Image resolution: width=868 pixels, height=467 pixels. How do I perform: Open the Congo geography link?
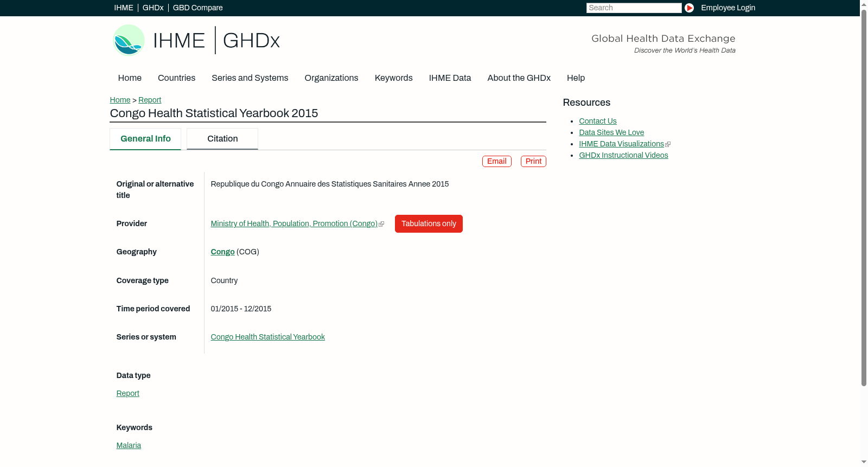pyautogui.click(x=223, y=252)
